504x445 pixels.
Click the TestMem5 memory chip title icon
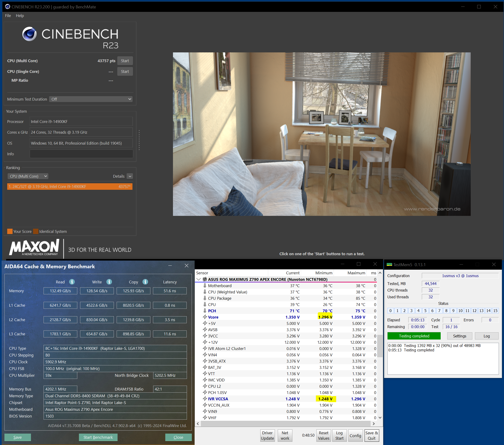(x=389, y=265)
